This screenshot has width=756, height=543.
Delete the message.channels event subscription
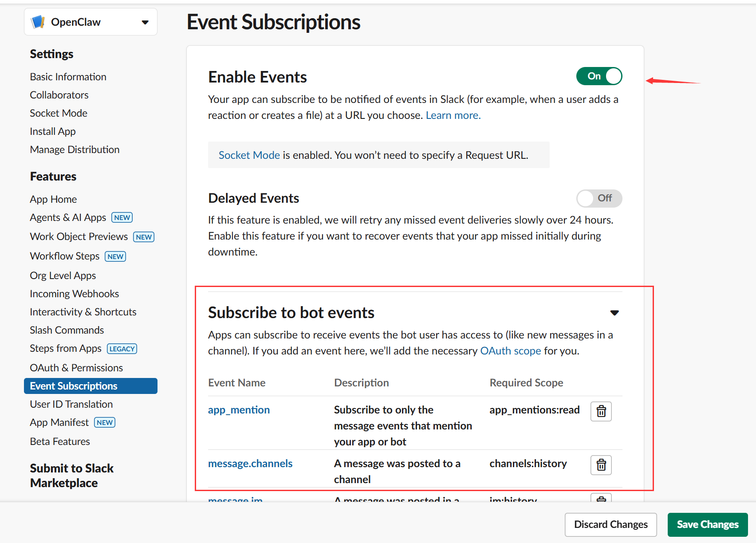601,465
